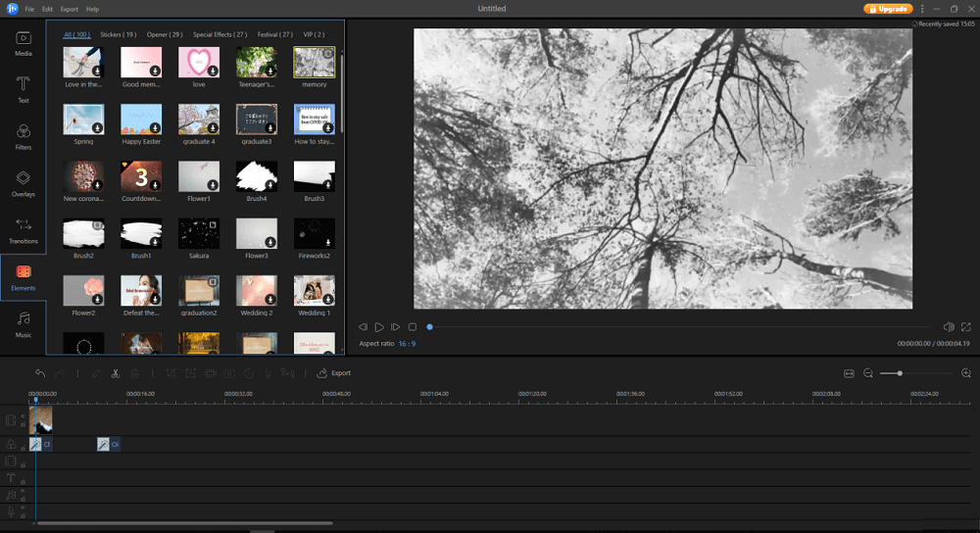Click the zoom-in magnifier on timeline
Image resolution: width=980 pixels, height=533 pixels.
[966, 373]
